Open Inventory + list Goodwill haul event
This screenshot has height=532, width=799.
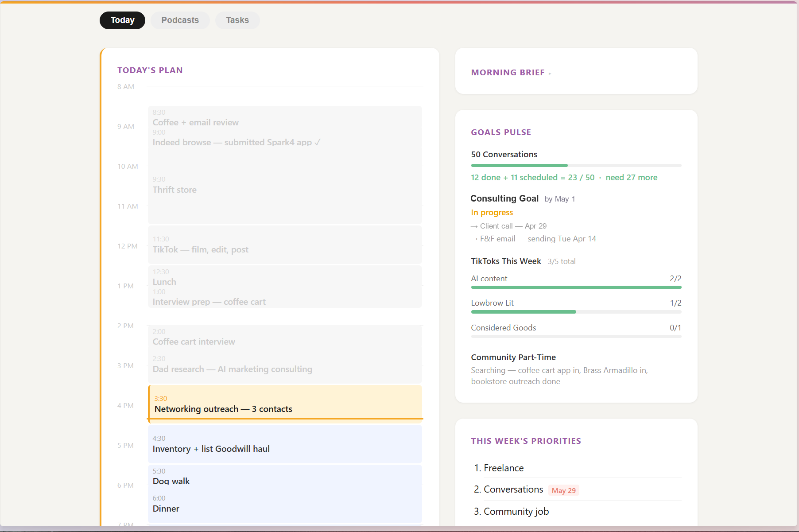pyautogui.click(x=285, y=444)
